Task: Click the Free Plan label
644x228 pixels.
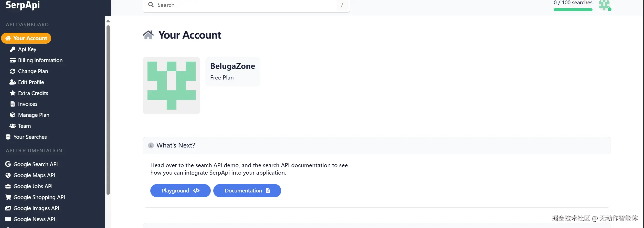Action: tap(222, 78)
